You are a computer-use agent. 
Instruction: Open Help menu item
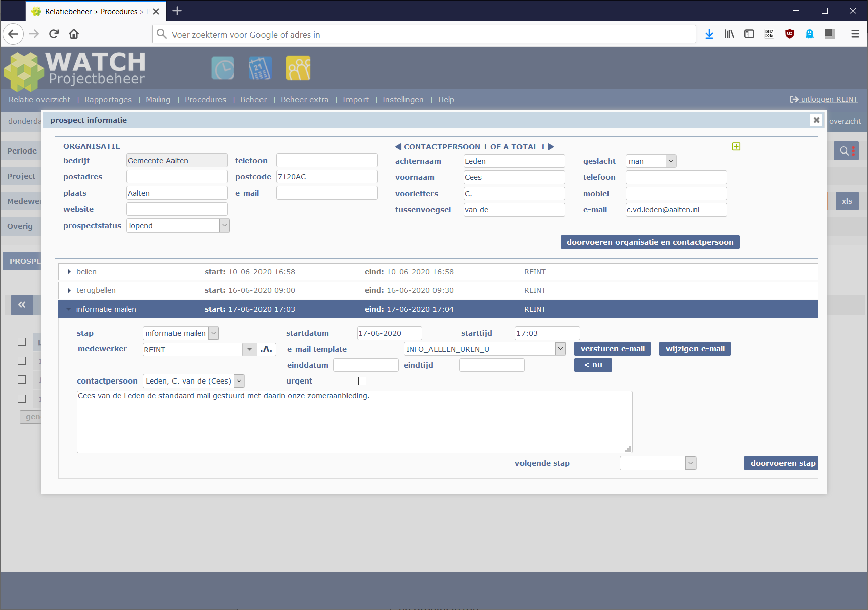[446, 100]
